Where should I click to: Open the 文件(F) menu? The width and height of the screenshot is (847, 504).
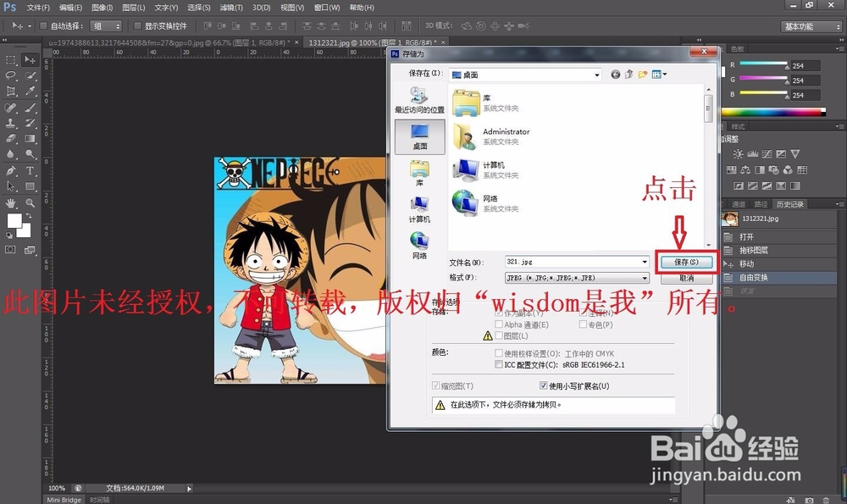(x=38, y=8)
